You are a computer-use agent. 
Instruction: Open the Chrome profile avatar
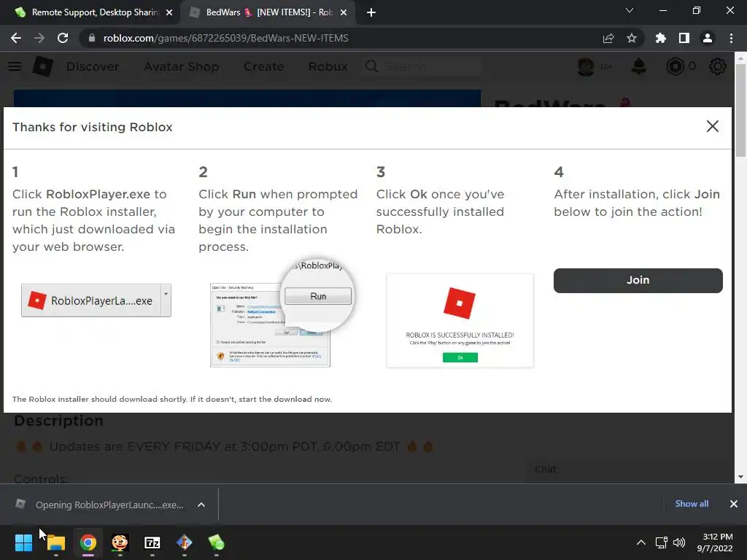(x=708, y=38)
